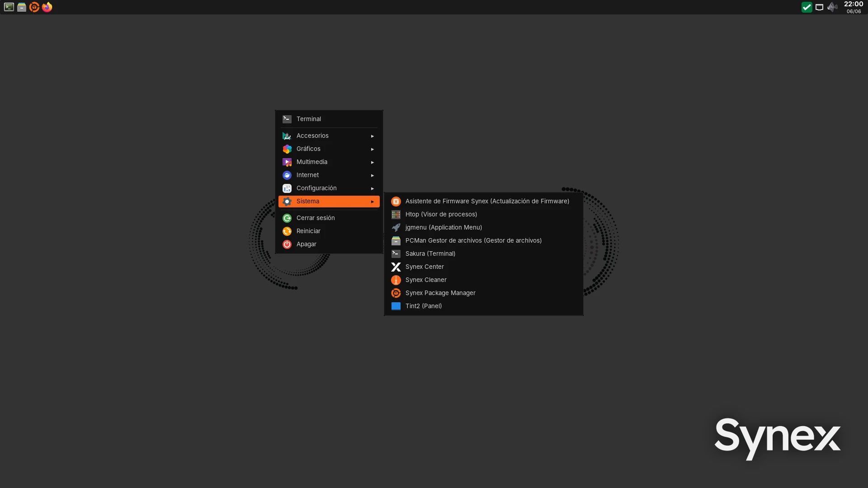The width and height of the screenshot is (868, 488).
Task: Launch Asistente de Firmware Synex
Action: pos(484,202)
